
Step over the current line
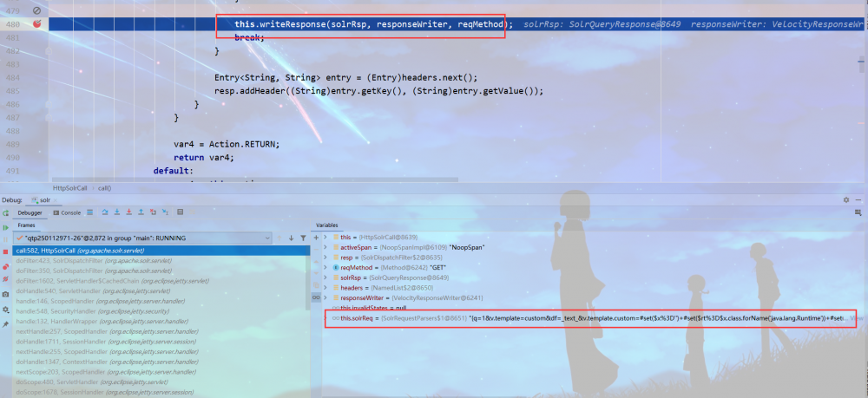(x=105, y=212)
